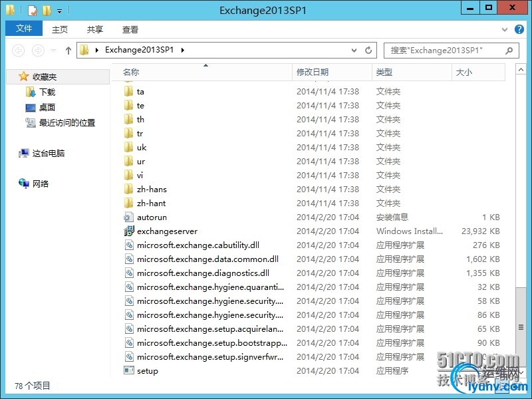The width and height of the screenshot is (532, 399).
Task: Select microsoft.exchange.data.common.dll file icon
Action: click(129, 259)
